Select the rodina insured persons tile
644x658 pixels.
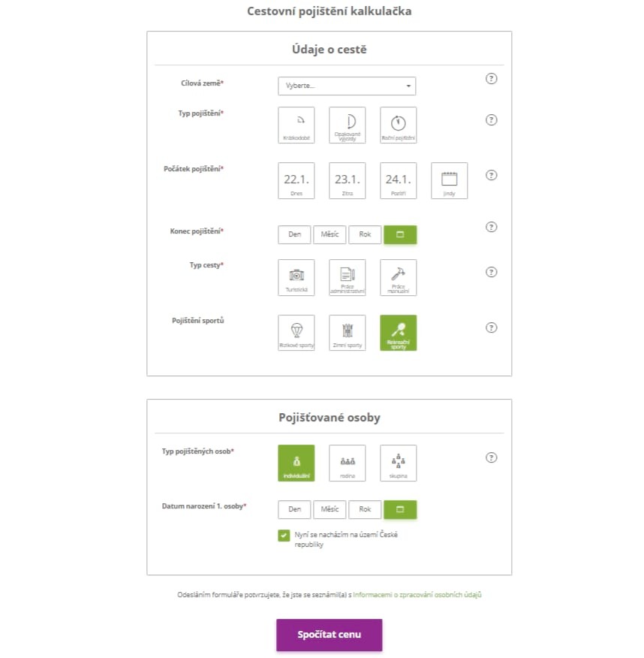348,463
